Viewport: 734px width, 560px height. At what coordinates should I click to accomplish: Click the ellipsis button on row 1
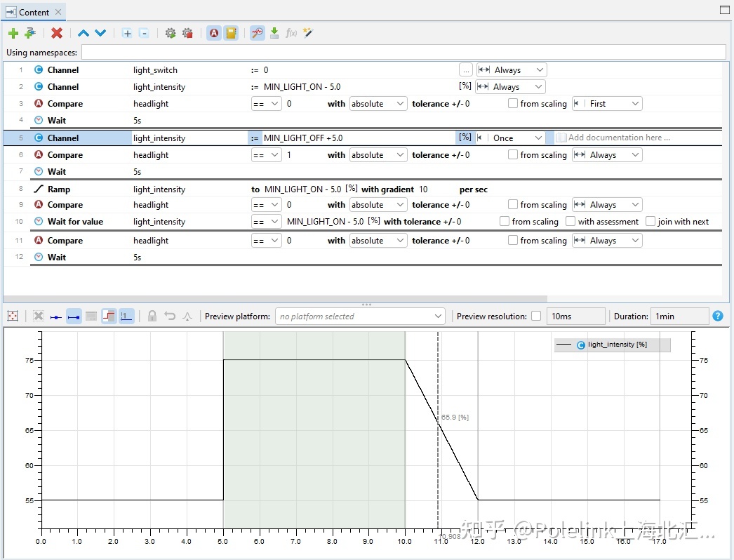[x=466, y=70]
